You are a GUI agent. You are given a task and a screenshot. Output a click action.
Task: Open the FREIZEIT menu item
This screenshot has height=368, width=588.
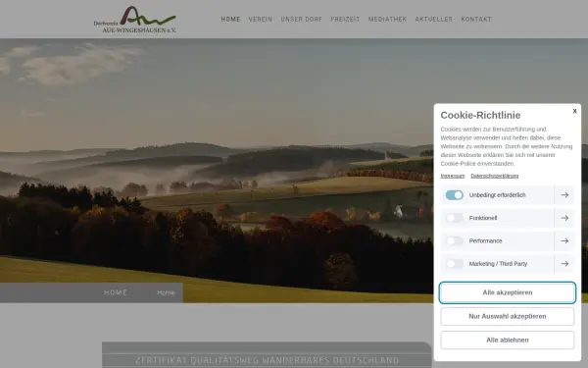click(x=345, y=20)
